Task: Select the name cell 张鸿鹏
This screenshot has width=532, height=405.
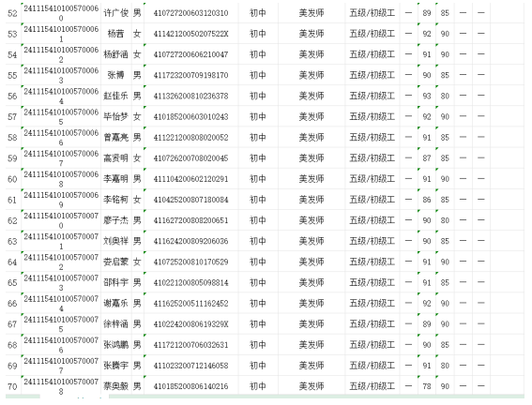Action: tap(116, 345)
